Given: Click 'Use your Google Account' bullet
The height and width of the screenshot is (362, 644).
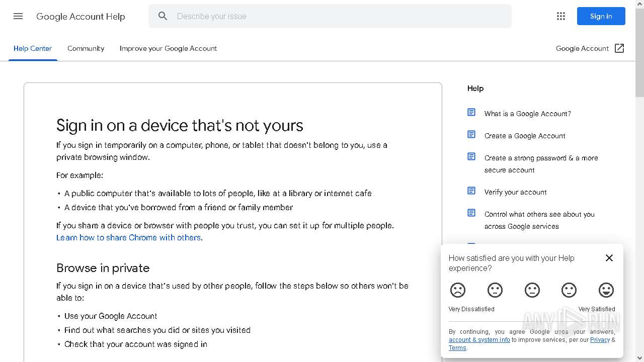Looking at the screenshot, I should tap(111, 316).
